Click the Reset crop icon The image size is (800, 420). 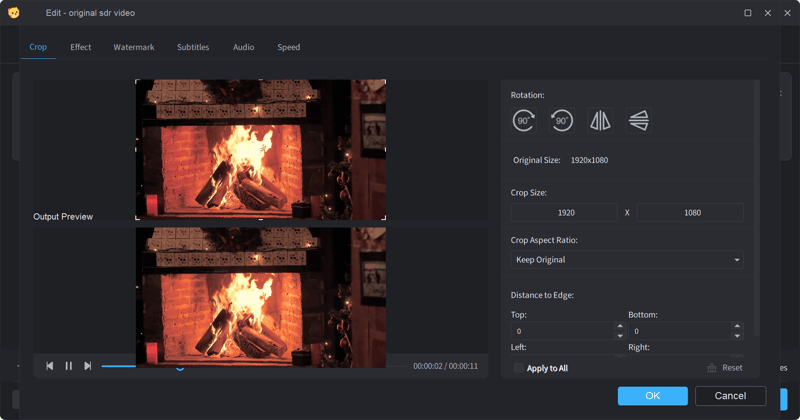[x=712, y=368]
